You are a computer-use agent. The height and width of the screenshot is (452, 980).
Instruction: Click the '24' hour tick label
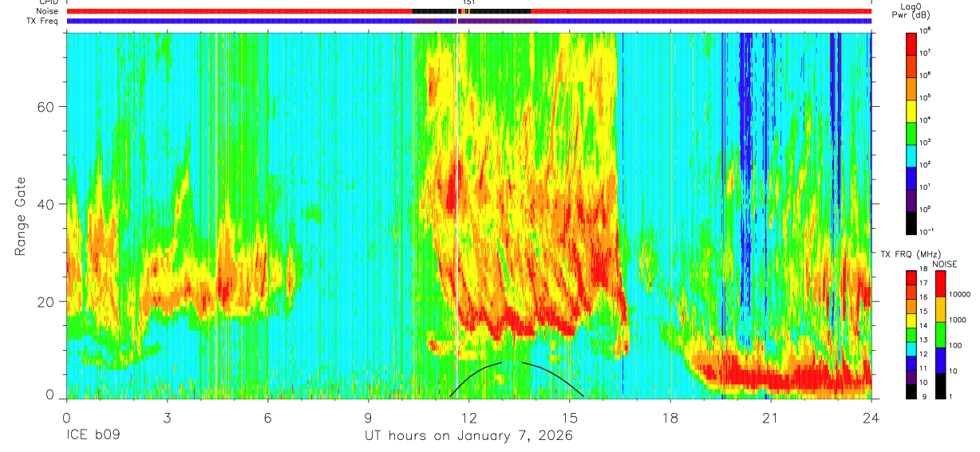[x=871, y=418]
